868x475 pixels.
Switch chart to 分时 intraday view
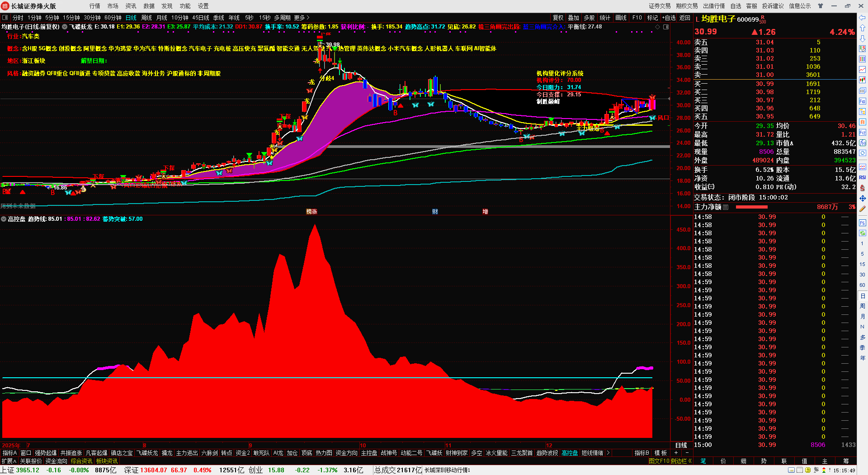pos(18,18)
